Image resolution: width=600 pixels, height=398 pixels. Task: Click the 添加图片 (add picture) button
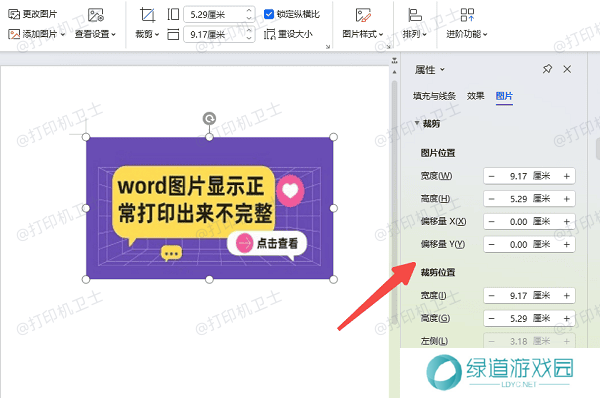click(33, 34)
